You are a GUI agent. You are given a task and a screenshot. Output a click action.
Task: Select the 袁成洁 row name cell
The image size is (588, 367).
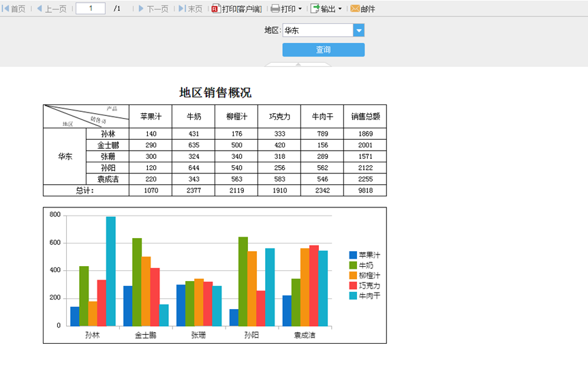(x=108, y=179)
